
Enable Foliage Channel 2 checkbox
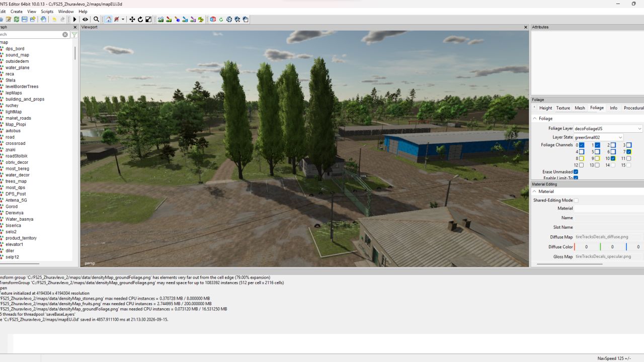613,145
